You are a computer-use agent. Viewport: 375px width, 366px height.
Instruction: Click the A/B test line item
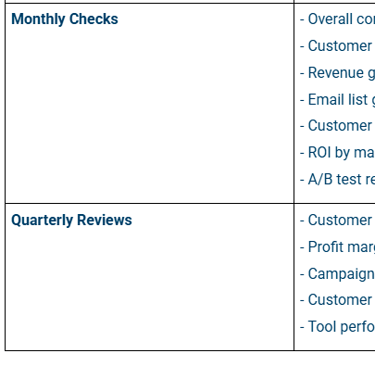(337, 179)
